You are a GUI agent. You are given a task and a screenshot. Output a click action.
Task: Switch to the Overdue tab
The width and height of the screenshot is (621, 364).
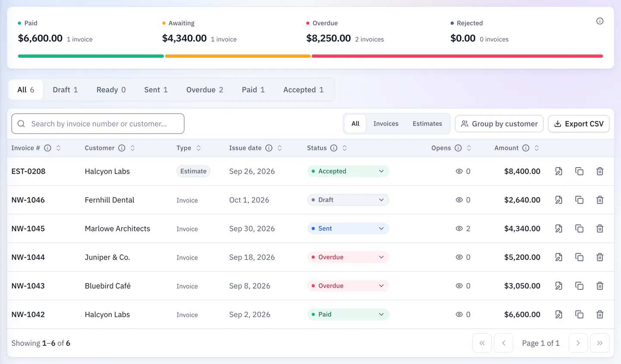pos(204,90)
